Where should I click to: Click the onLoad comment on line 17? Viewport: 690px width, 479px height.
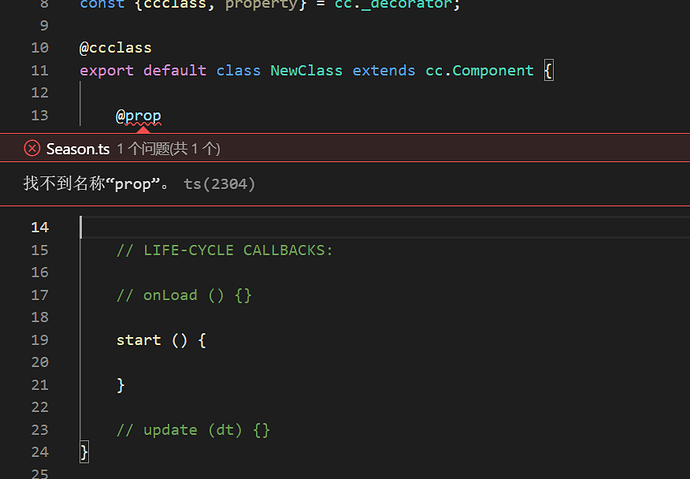[x=184, y=295]
